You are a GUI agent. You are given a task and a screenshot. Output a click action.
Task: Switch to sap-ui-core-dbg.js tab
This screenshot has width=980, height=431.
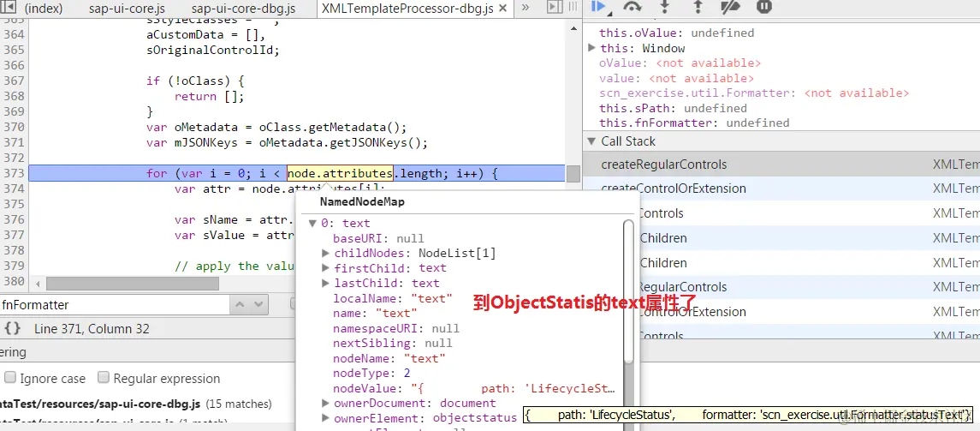pos(243,9)
